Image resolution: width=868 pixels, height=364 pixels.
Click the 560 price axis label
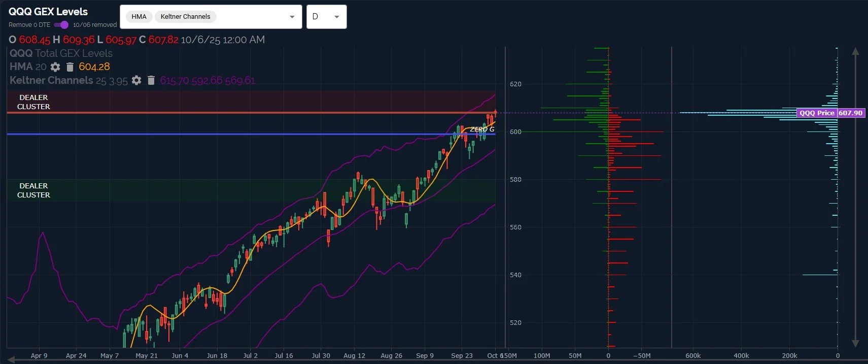coord(515,227)
